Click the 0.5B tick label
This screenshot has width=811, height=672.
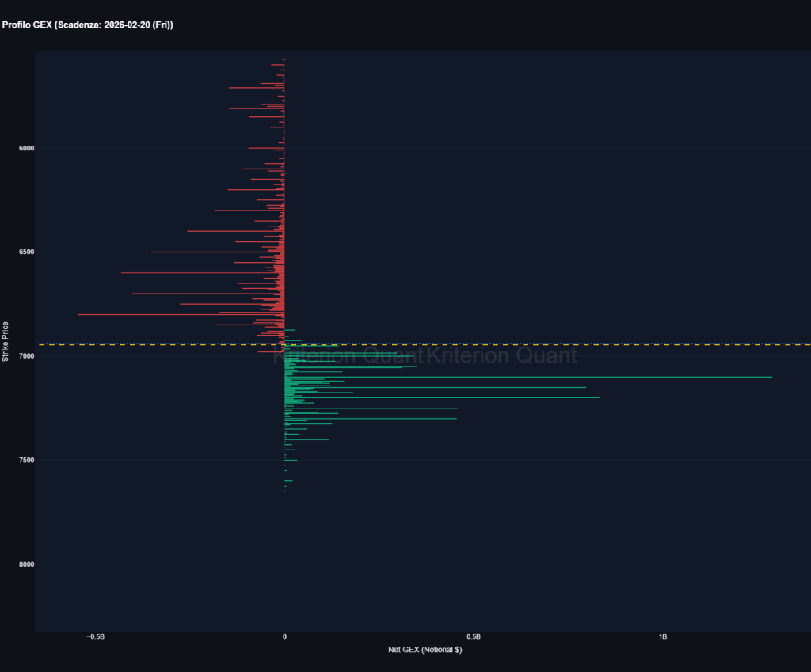(473, 636)
